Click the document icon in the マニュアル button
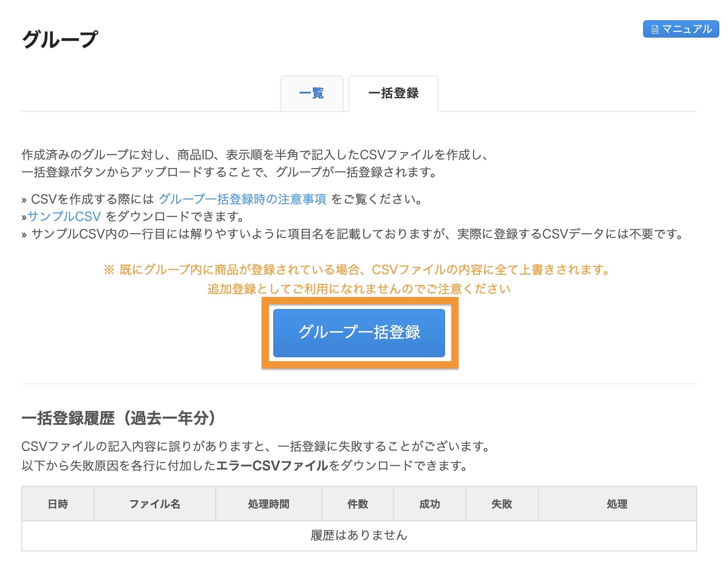The image size is (728, 562). [654, 29]
